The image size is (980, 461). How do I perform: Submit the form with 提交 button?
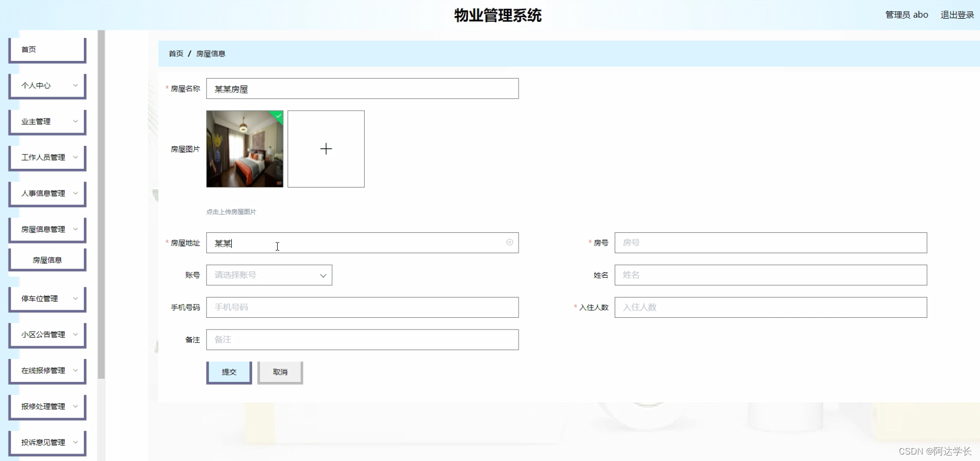[229, 372]
